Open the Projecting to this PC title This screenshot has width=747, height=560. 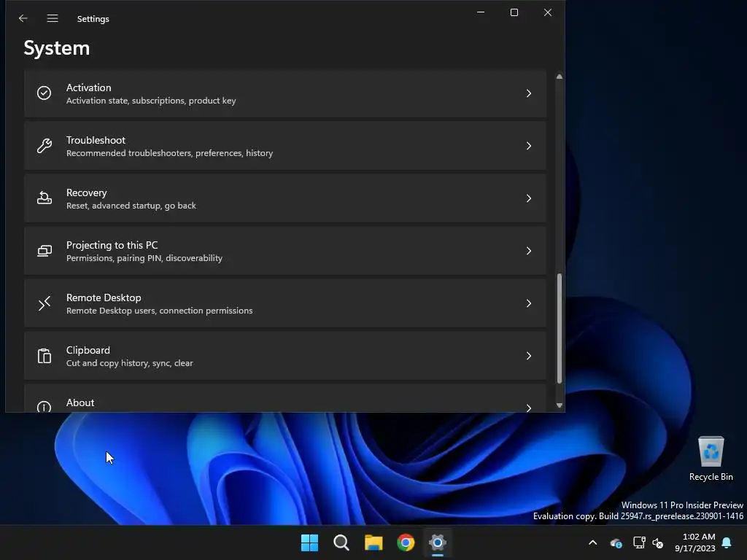[x=112, y=245]
